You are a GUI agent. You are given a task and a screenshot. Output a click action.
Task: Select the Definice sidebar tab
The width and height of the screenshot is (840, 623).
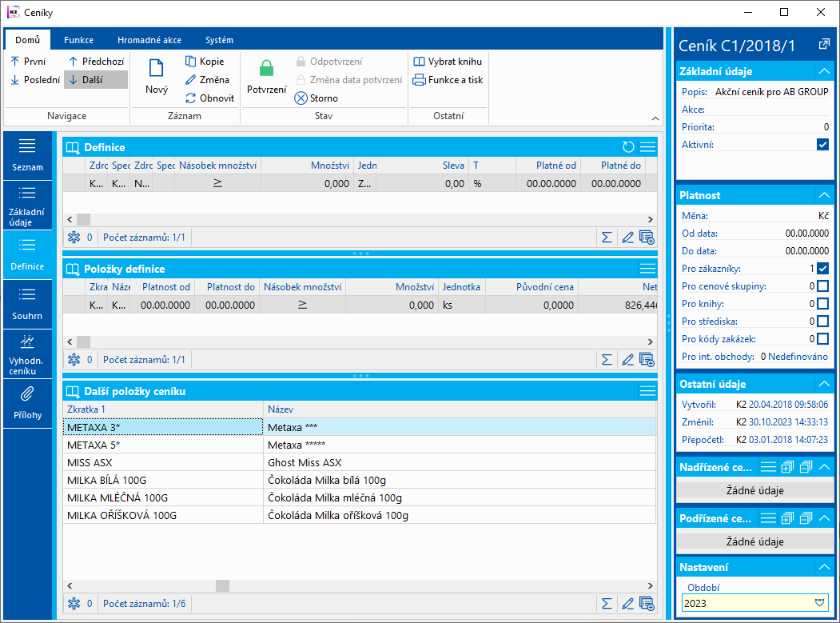point(27,254)
